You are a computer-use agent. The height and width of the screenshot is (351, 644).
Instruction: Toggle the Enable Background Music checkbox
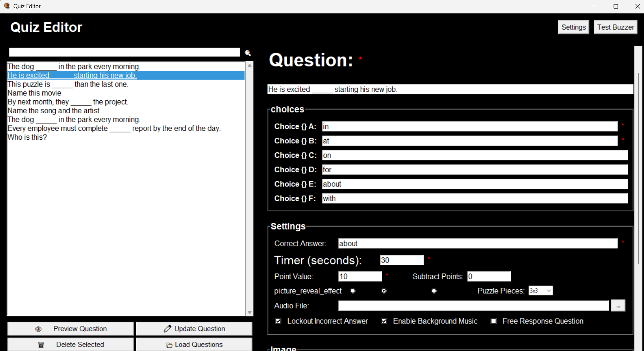coord(384,321)
